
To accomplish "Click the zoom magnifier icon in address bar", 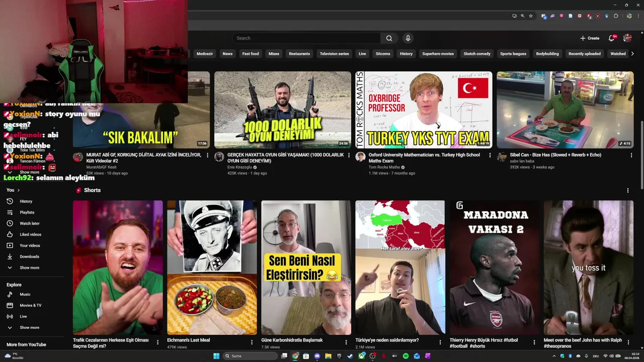I will point(523,16).
